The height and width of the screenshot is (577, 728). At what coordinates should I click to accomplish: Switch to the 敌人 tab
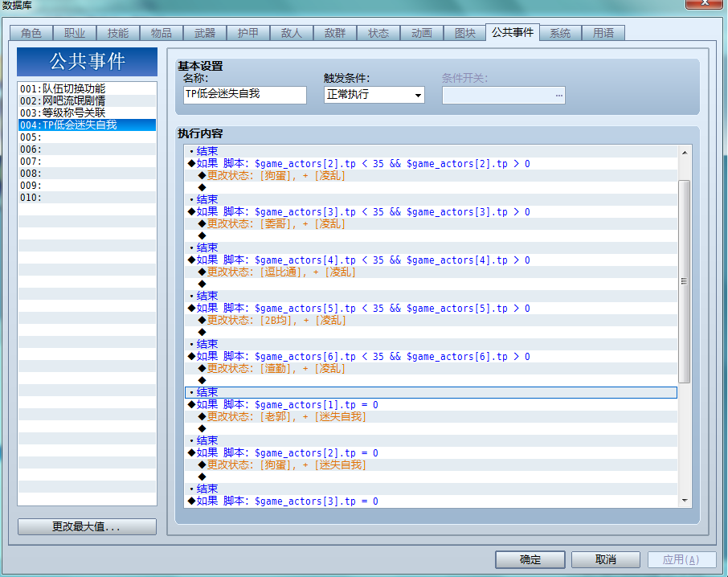[x=292, y=33]
